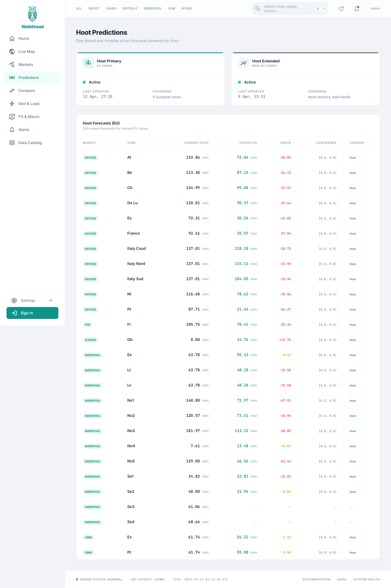Click the WattAhead owl logo
The image size is (391, 588).
pyautogui.click(x=32, y=14)
